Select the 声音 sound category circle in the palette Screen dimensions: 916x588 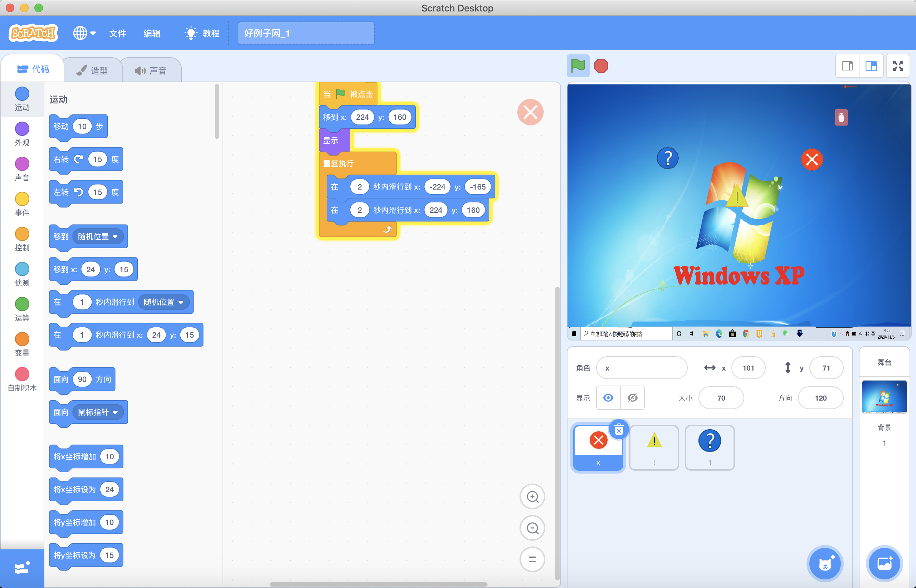pyautogui.click(x=22, y=164)
